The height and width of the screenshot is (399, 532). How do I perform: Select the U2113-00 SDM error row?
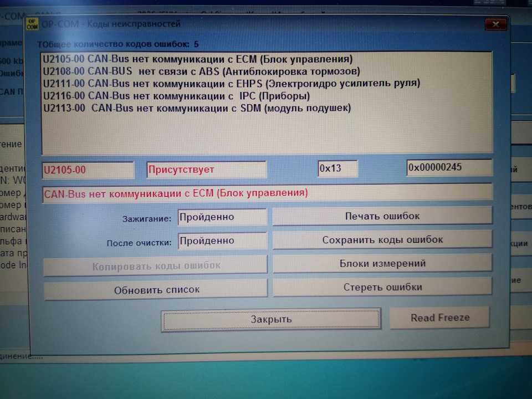(x=197, y=108)
